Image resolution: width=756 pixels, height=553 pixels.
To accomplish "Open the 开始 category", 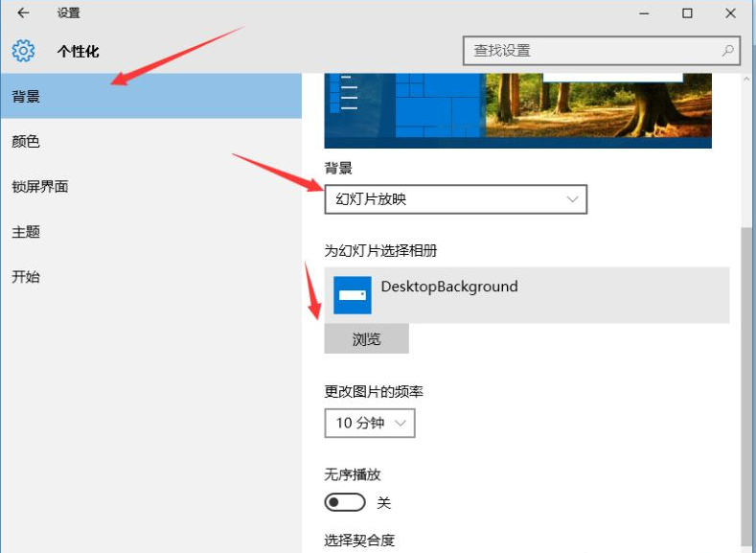I will (150, 277).
